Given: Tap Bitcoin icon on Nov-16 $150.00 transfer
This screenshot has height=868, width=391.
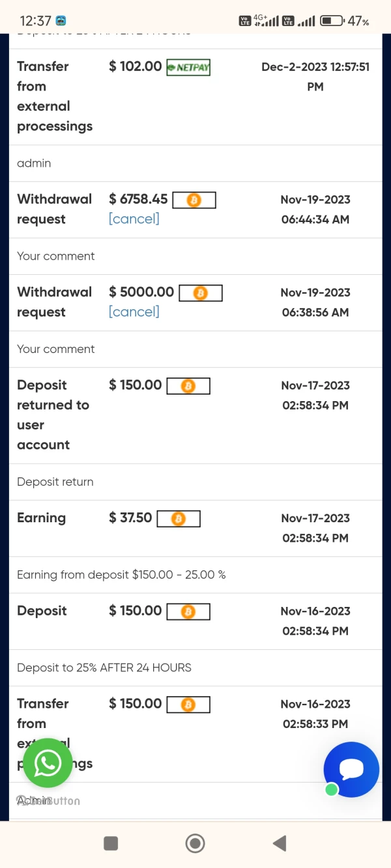Looking at the screenshot, I should coord(188,705).
